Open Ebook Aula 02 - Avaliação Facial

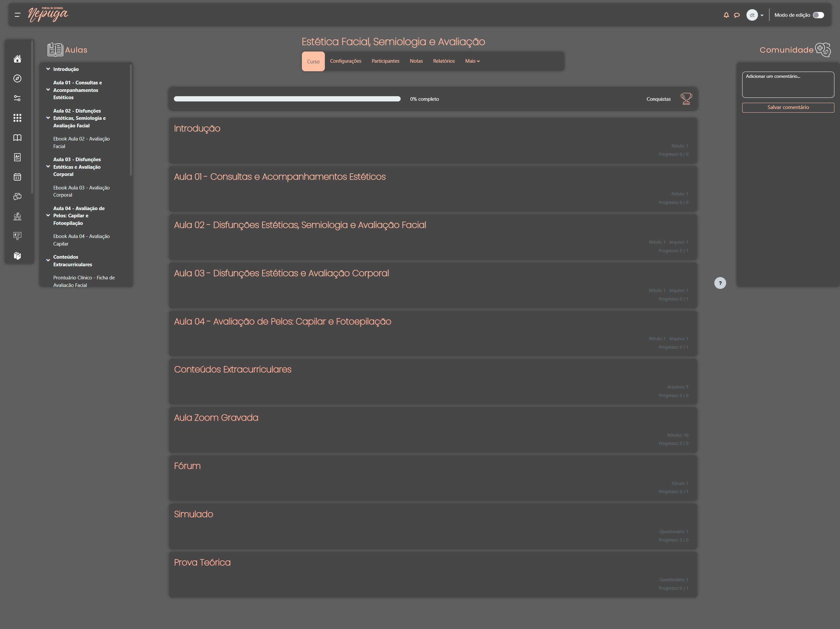point(81,142)
